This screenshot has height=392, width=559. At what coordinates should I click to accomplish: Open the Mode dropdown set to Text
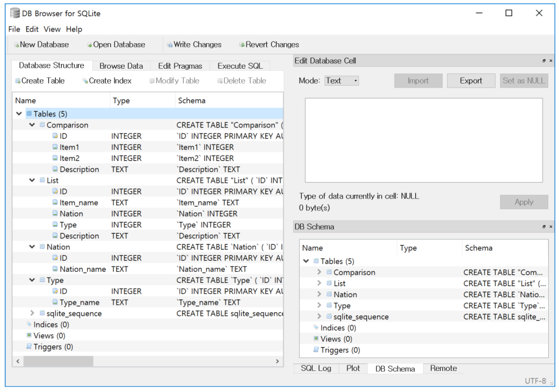point(342,81)
